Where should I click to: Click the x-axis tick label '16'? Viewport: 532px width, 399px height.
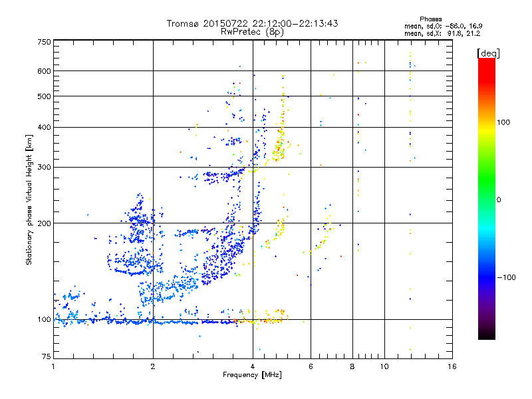tap(452, 366)
